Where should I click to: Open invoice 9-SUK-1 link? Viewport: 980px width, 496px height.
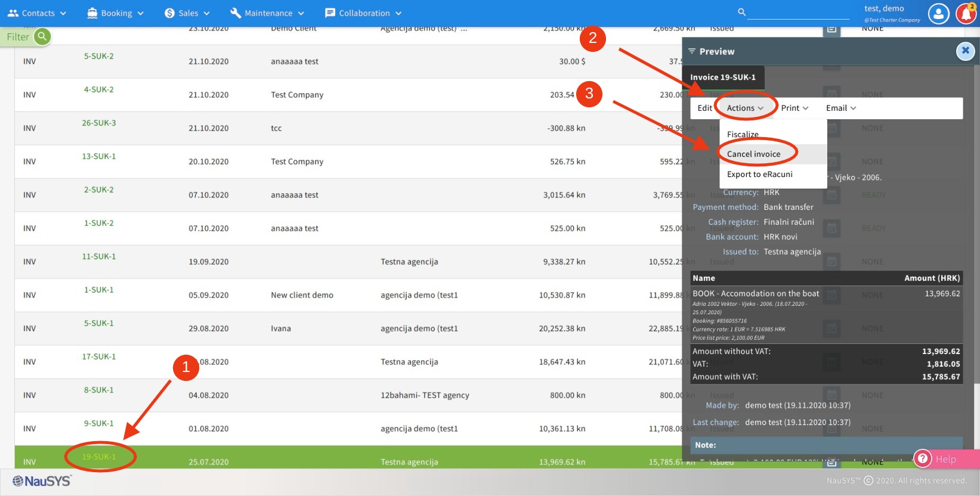click(x=98, y=423)
